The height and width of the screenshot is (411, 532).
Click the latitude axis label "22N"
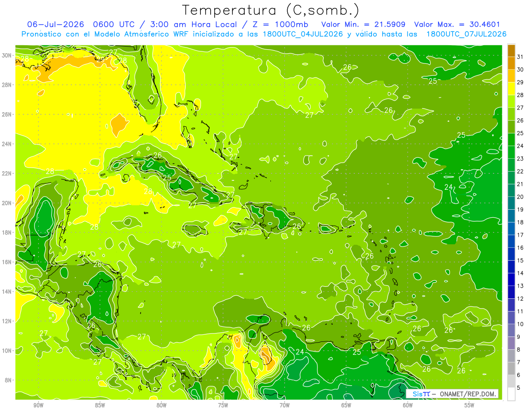point(7,173)
